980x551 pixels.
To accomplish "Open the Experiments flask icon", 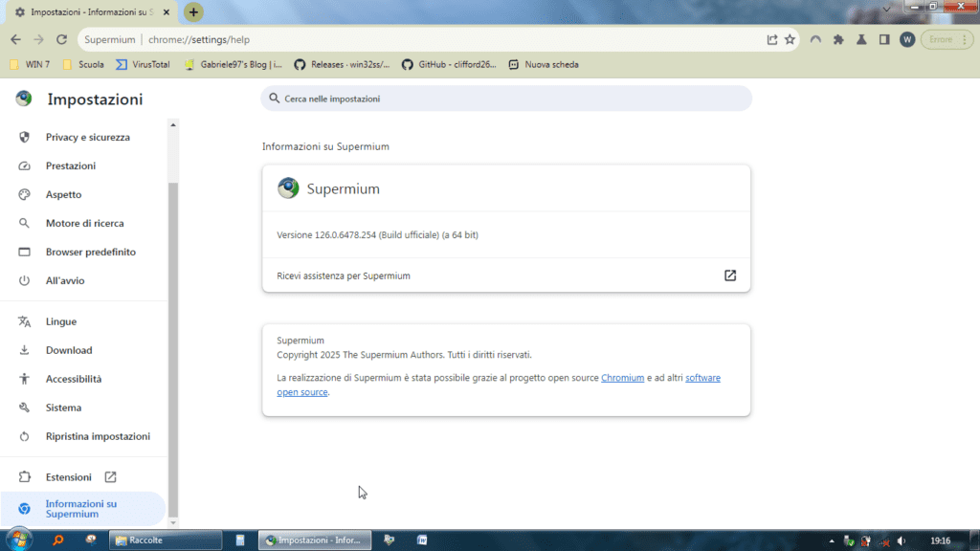I will pos(861,39).
